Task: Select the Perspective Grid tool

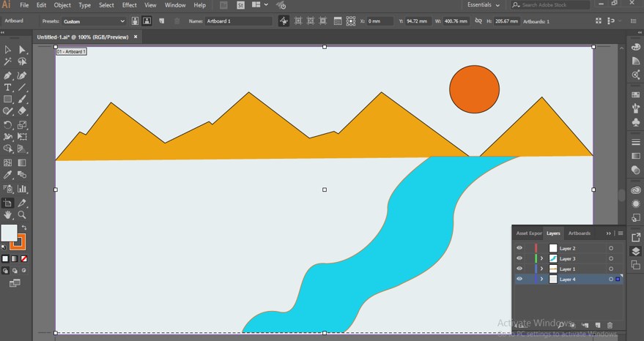Action: coord(22,149)
